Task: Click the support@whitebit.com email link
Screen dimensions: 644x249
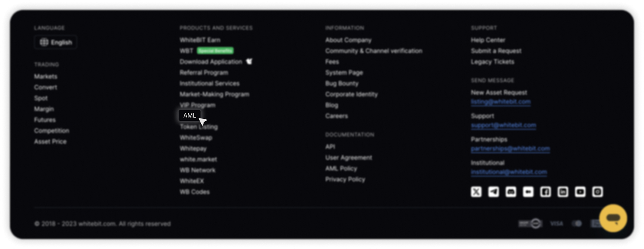Action: point(503,125)
